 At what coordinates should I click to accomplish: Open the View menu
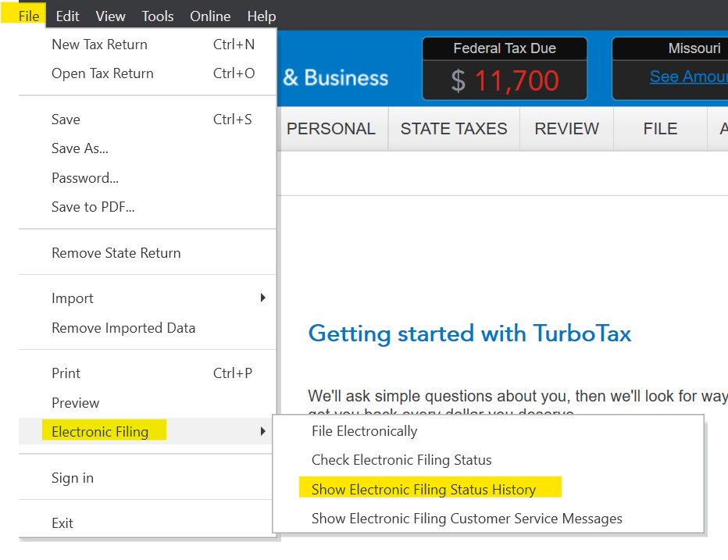pyautogui.click(x=110, y=16)
